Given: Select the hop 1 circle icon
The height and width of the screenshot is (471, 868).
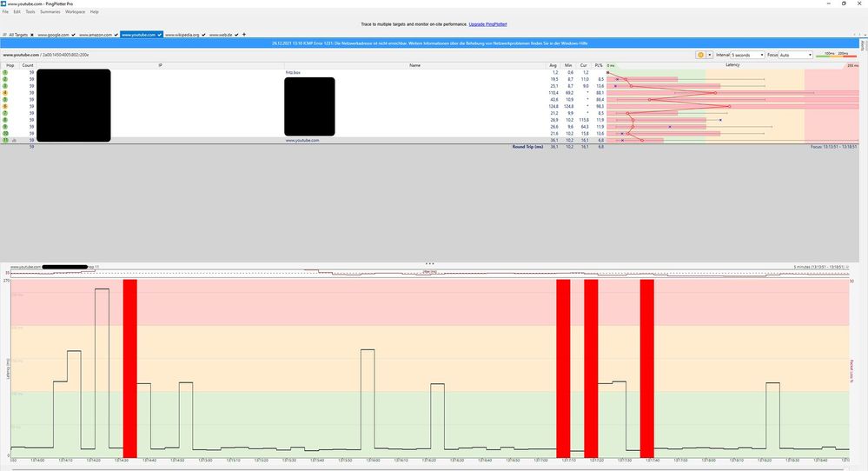Looking at the screenshot, I should pos(5,72).
